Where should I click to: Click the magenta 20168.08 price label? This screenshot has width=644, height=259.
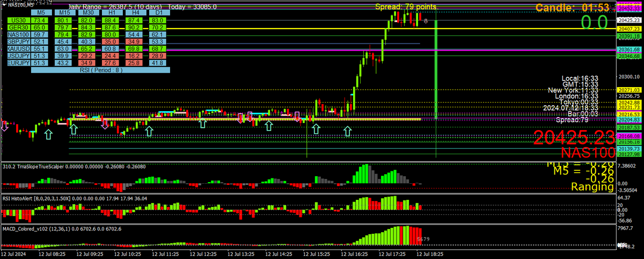[628, 136]
